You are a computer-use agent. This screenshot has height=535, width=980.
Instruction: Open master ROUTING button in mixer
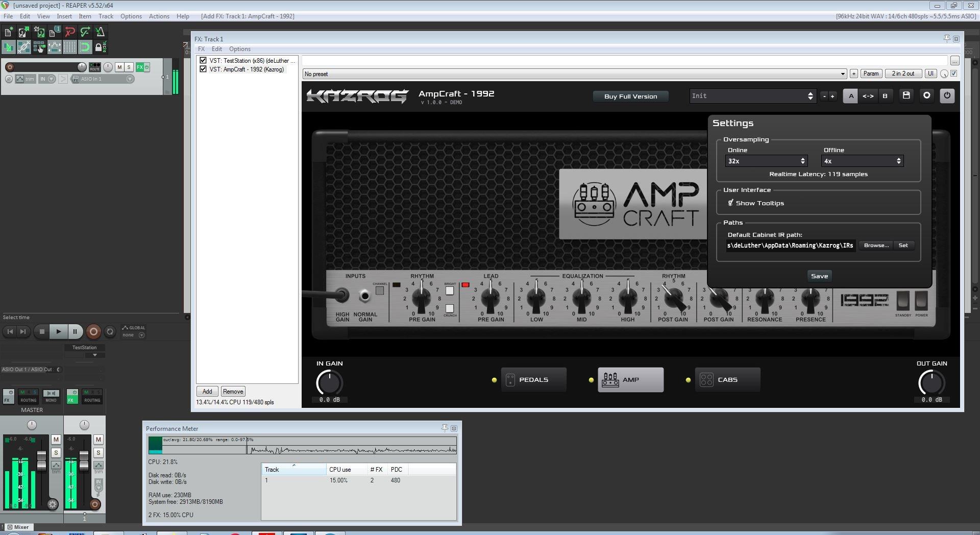[28, 396]
